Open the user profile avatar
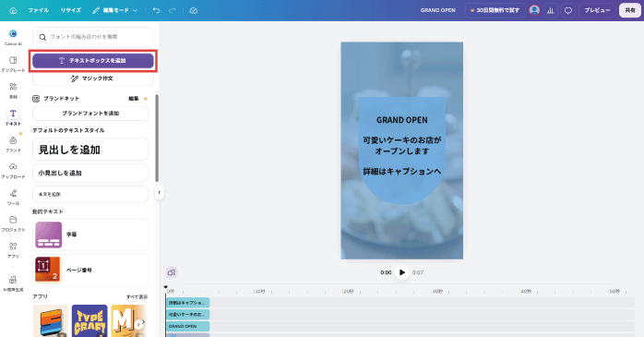 534,10
